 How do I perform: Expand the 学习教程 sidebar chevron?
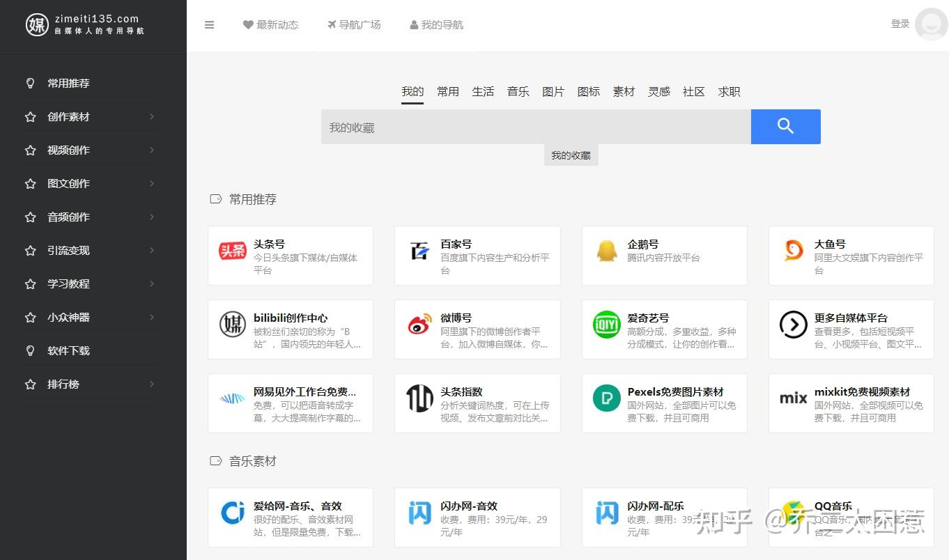[151, 283]
